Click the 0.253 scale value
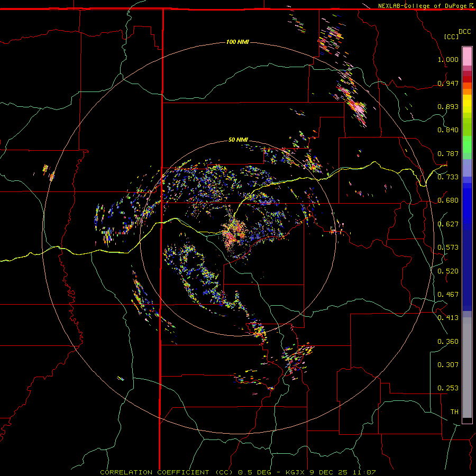 pyautogui.click(x=448, y=388)
